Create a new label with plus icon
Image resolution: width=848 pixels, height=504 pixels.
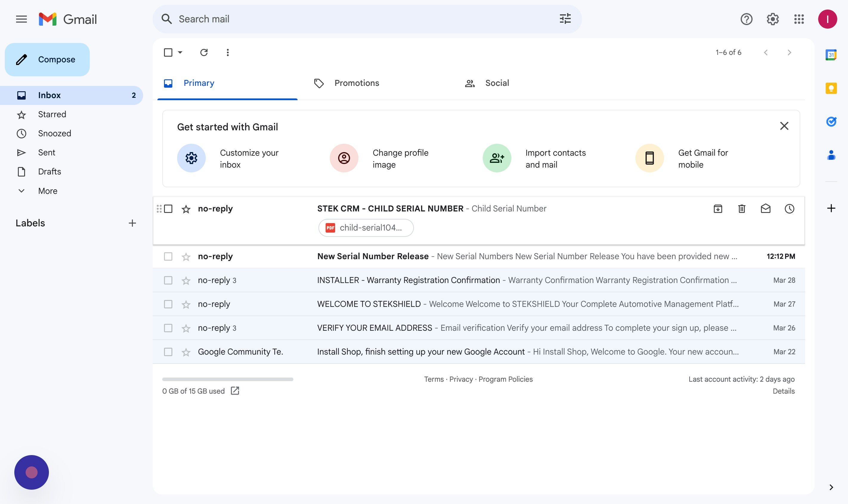click(x=132, y=223)
